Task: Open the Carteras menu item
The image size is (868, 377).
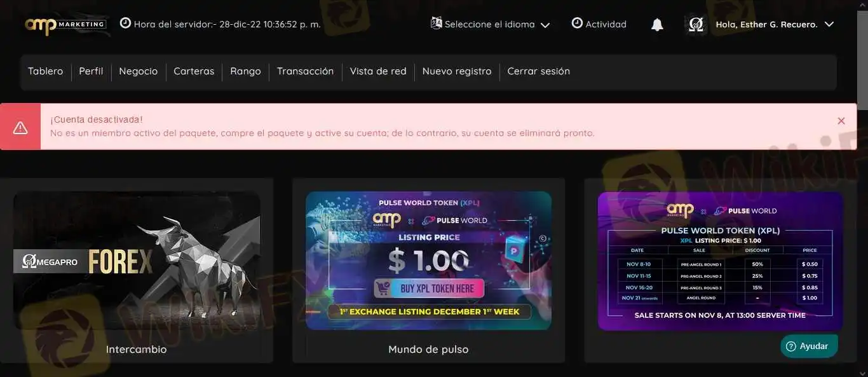Action: (x=194, y=71)
